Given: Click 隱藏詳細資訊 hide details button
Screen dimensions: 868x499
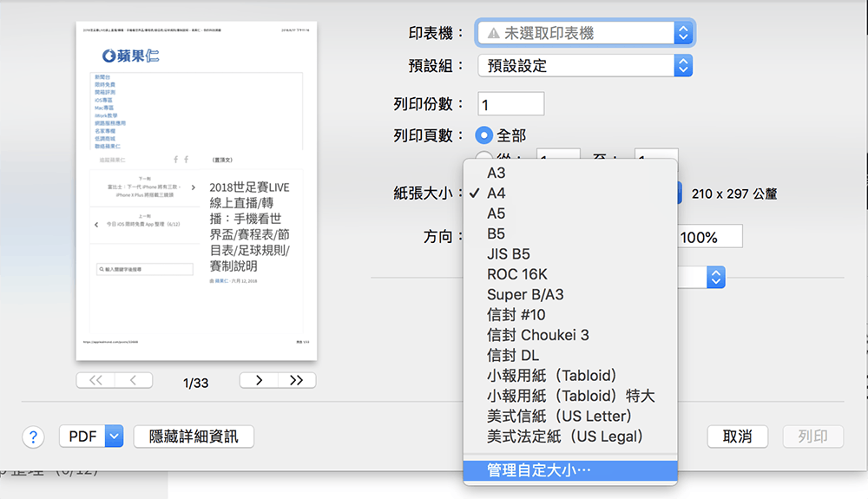Looking at the screenshot, I should click(194, 437).
